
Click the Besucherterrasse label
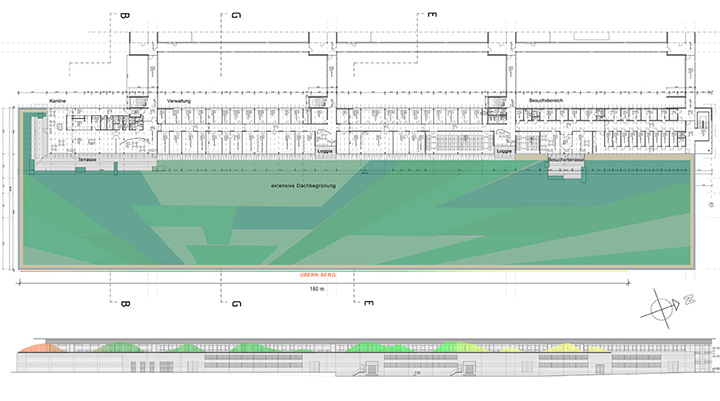point(565,161)
